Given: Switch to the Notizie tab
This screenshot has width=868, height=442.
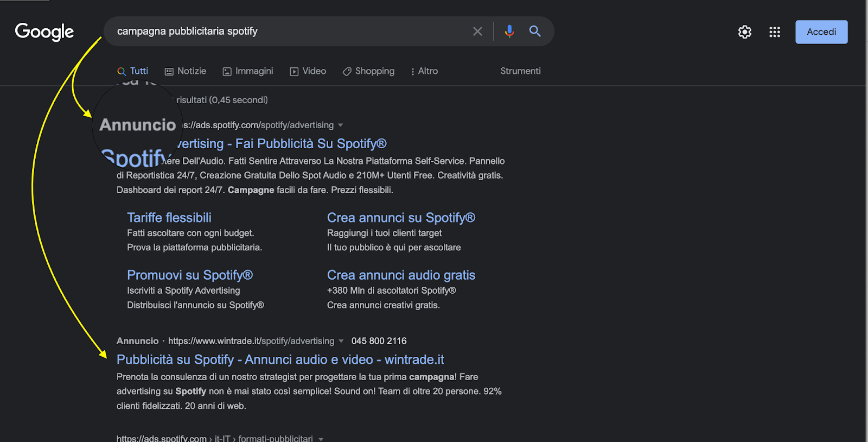Looking at the screenshot, I should [186, 71].
